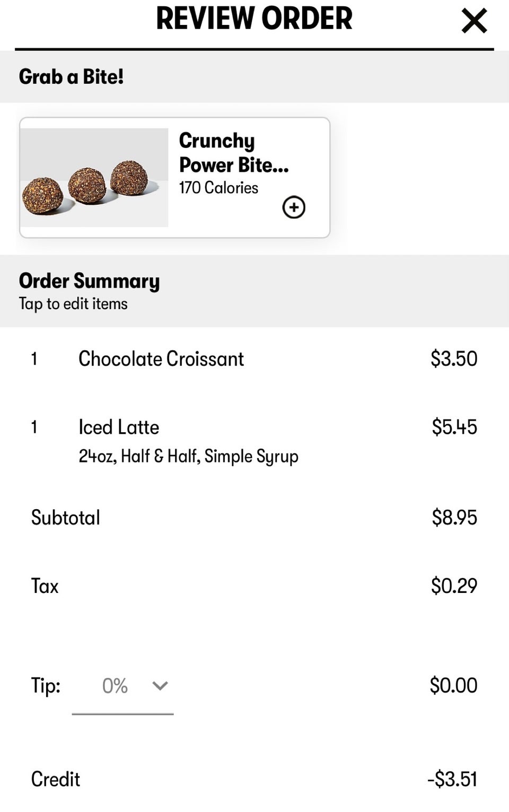The image size is (509, 812).
Task: Tap the Iced Latte $5.45 price
Action: click(x=454, y=427)
